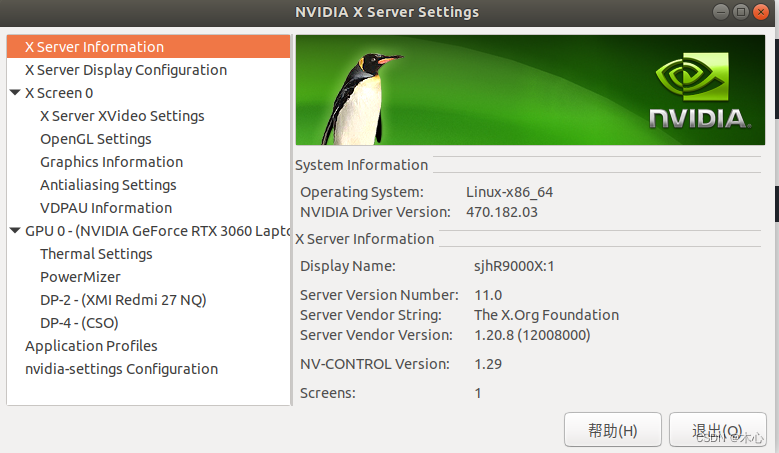Open Graphics Information page
Image resolution: width=779 pixels, height=453 pixels.
coord(112,162)
